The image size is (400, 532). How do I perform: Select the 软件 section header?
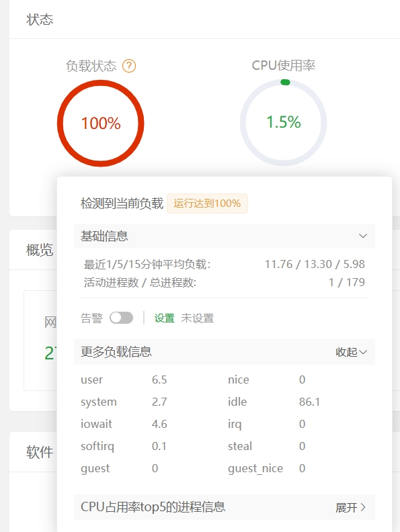click(40, 452)
